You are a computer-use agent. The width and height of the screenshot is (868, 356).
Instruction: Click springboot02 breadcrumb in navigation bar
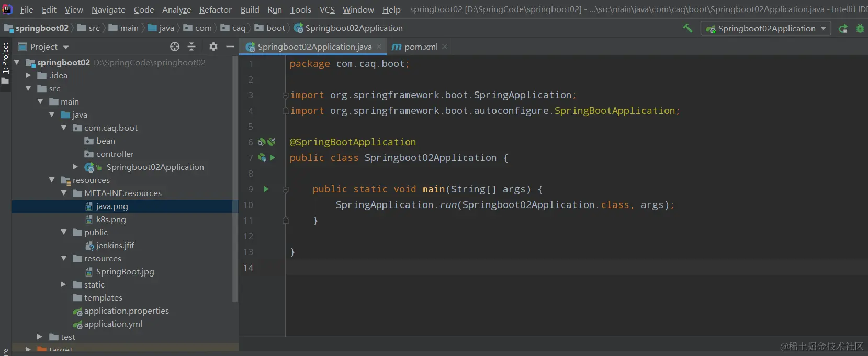pos(36,28)
